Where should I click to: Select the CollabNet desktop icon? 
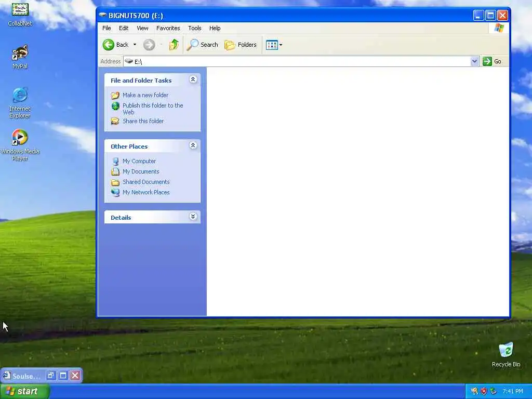coord(20,14)
